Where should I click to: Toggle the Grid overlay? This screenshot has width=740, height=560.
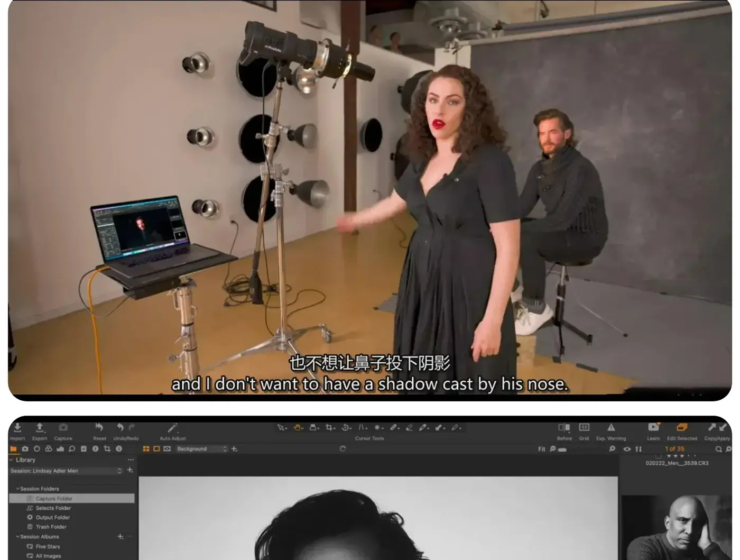[x=584, y=427]
